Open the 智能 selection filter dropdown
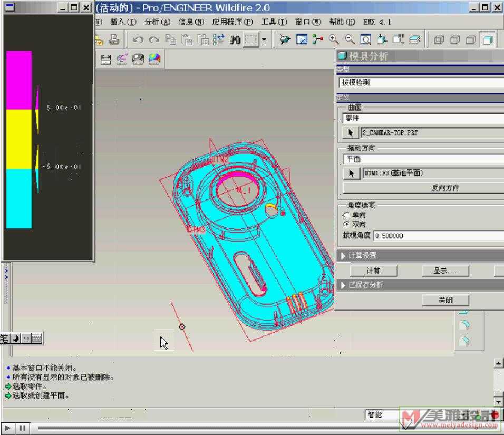This screenshot has height=435, width=504. 383,415
